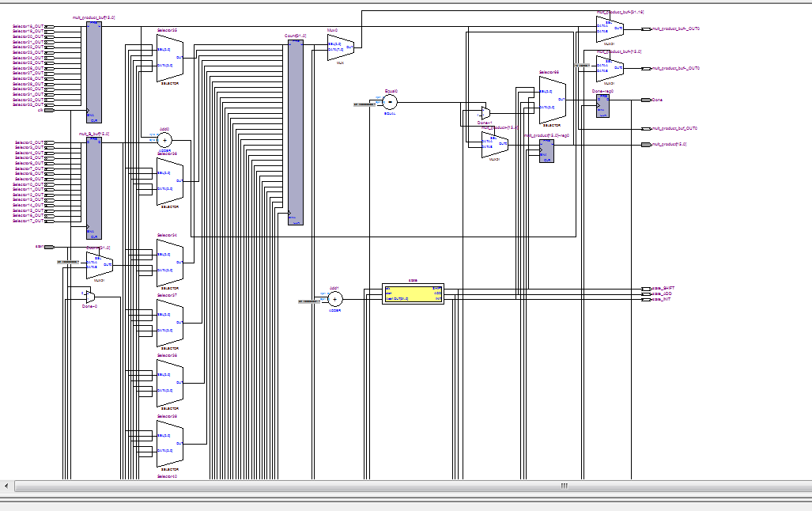Select the Count[31:0] counter block
The image size is (812, 511).
(295, 131)
